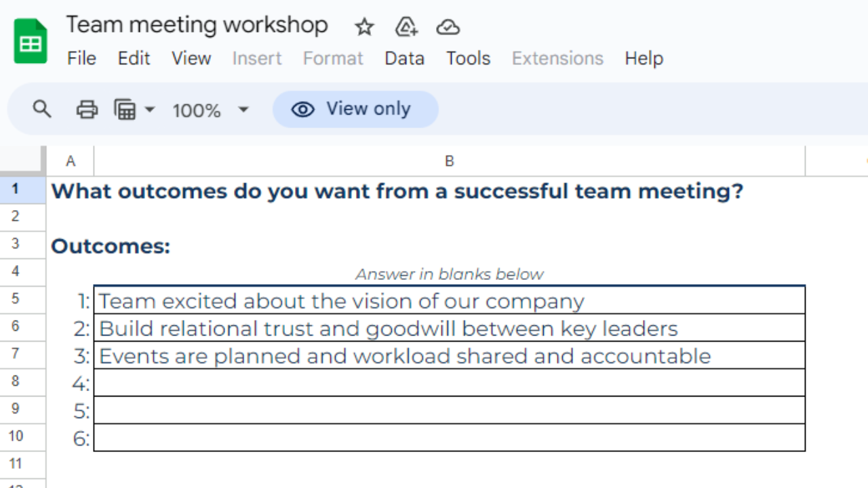This screenshot has height=488, width=868.
Task: Select the row 4 header
Action: pos(16,271)
